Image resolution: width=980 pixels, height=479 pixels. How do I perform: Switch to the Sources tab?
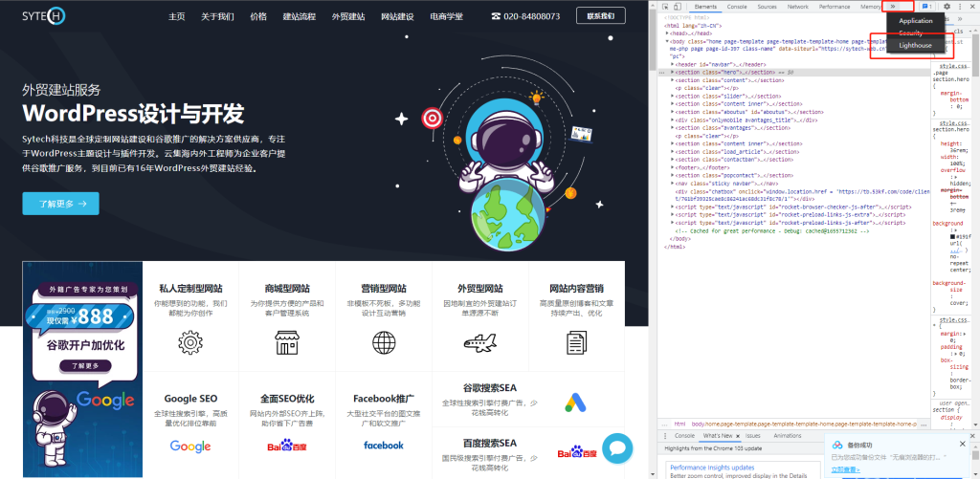[x=767, y=7]
